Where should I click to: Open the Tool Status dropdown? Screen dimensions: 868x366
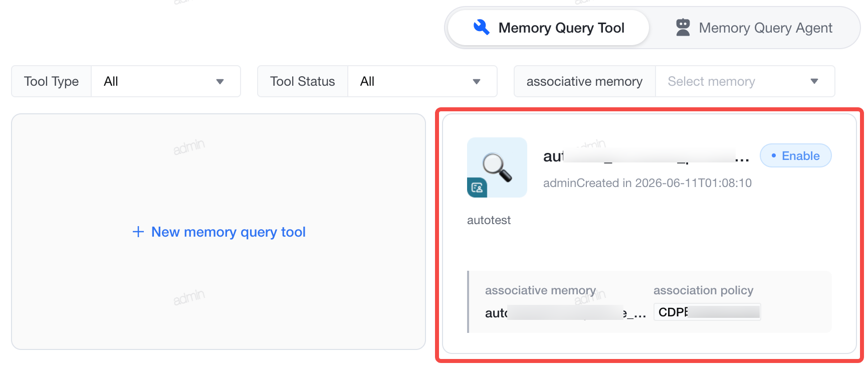coord(422,81)
